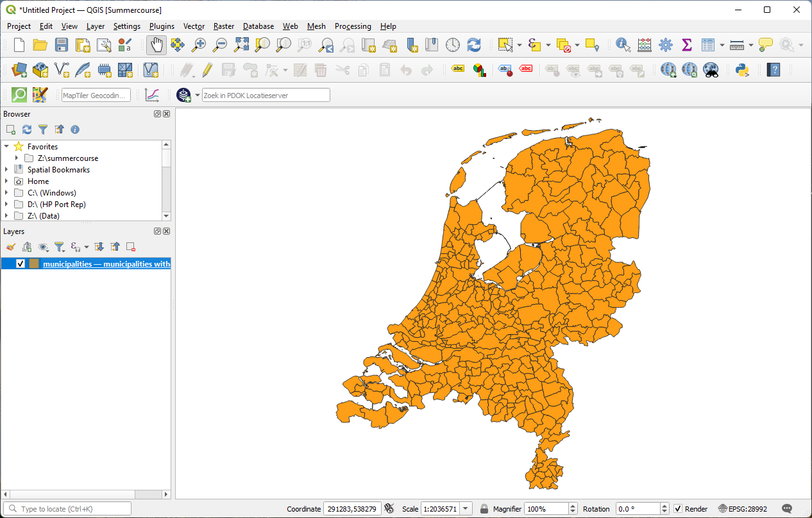Uncheck the municipalities layer visibility

click(x=20, y=263)
